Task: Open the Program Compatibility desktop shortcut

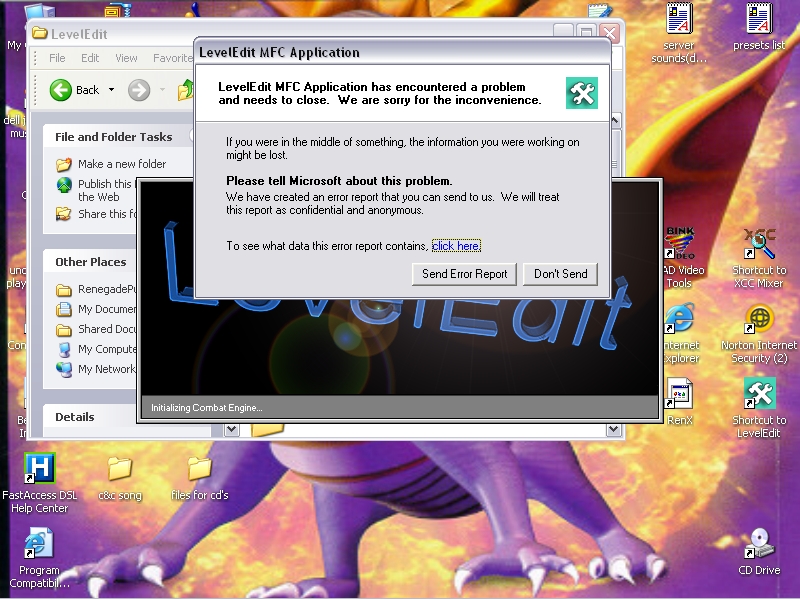Action: coord(38,545)
